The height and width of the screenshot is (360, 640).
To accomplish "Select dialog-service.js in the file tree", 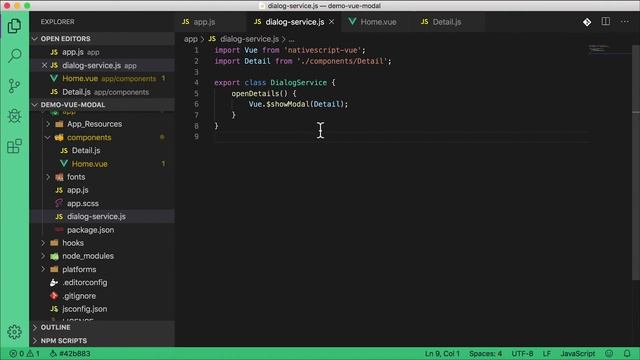I will [96, 216].
